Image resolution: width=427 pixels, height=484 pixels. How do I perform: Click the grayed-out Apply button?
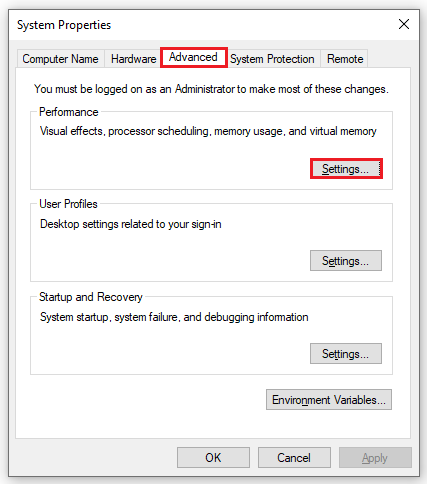pyautogui.click(x=375, y=458)
